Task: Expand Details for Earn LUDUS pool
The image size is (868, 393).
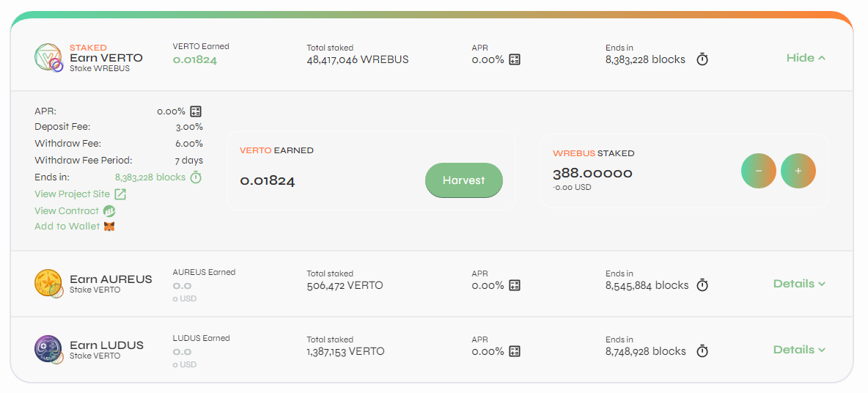Action: click(799, 350)
